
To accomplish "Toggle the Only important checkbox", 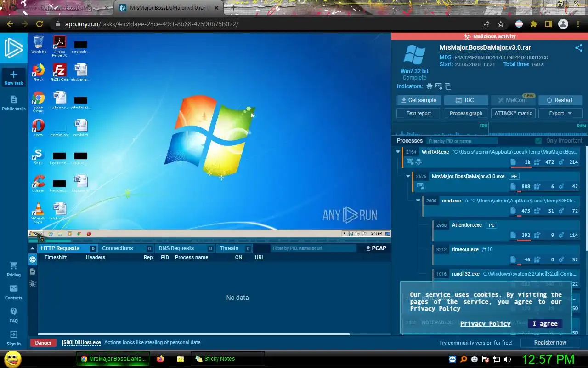I will point(538,141).
